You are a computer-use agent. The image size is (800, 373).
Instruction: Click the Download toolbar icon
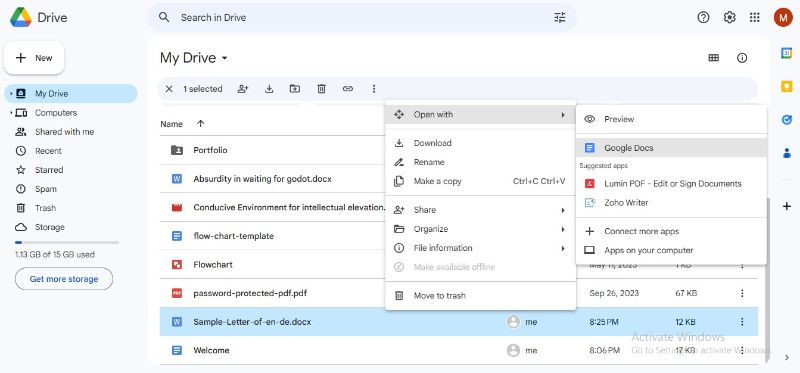269,89
